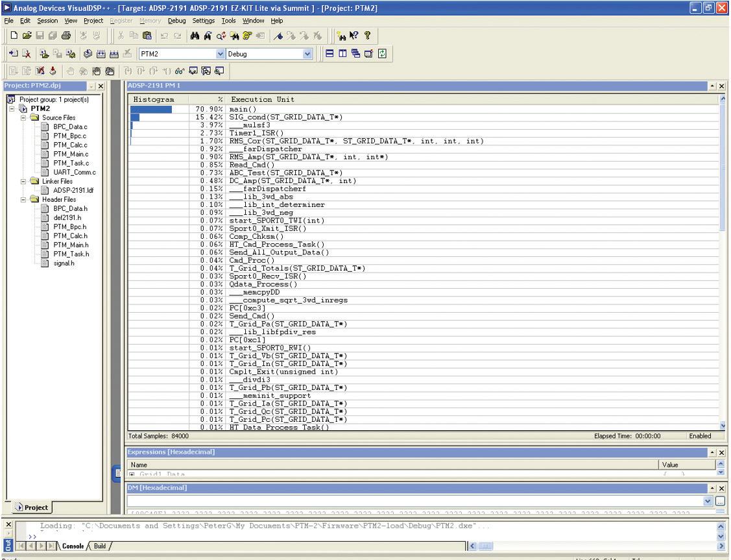Collapse the Header Files folder
The image size is (731, 560).
23,200
